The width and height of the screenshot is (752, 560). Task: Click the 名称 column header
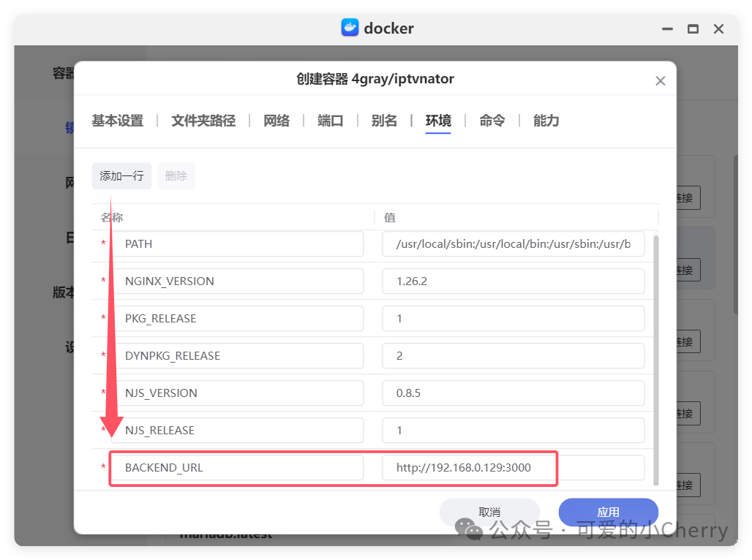click(x=112, y=218)
